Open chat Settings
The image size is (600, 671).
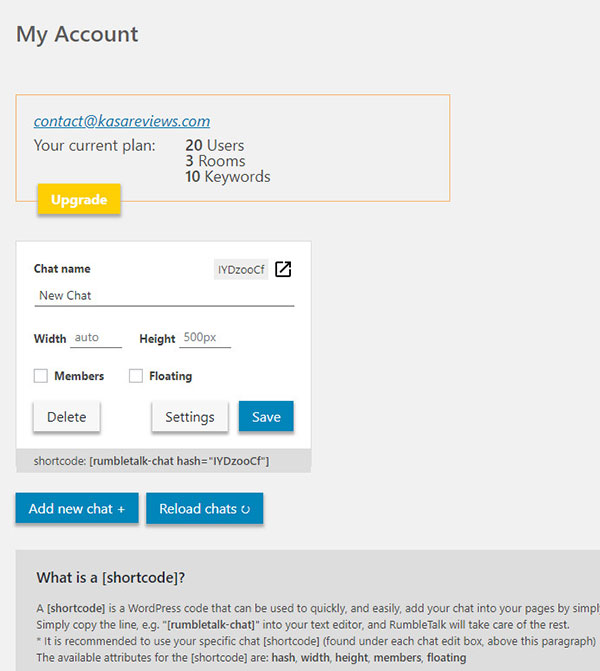(x=190, y=417)
